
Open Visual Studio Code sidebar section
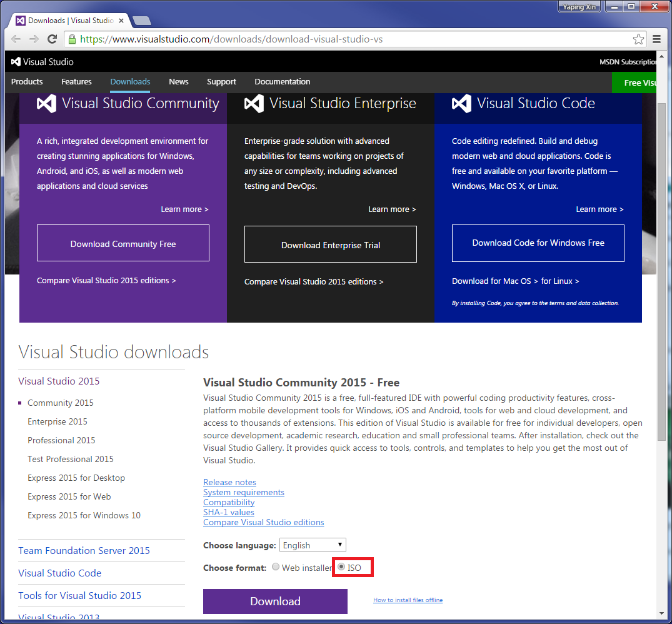pos(59,573)
